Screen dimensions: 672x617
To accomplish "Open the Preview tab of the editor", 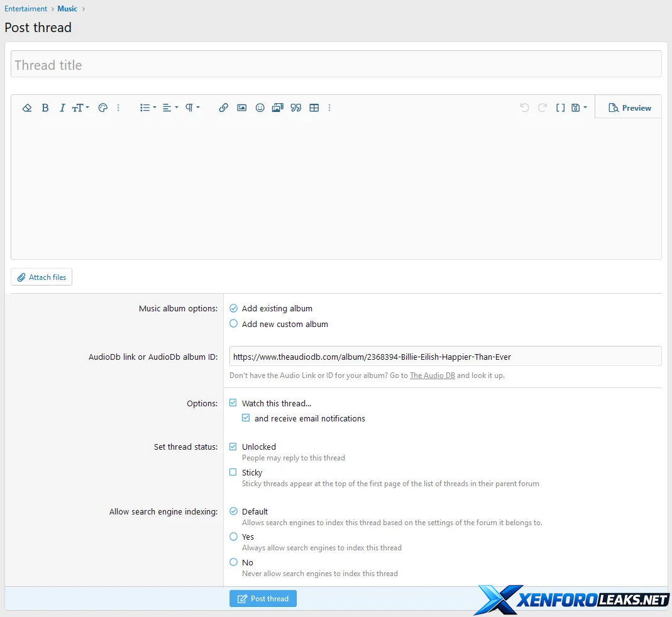I will tap(629, 108).
